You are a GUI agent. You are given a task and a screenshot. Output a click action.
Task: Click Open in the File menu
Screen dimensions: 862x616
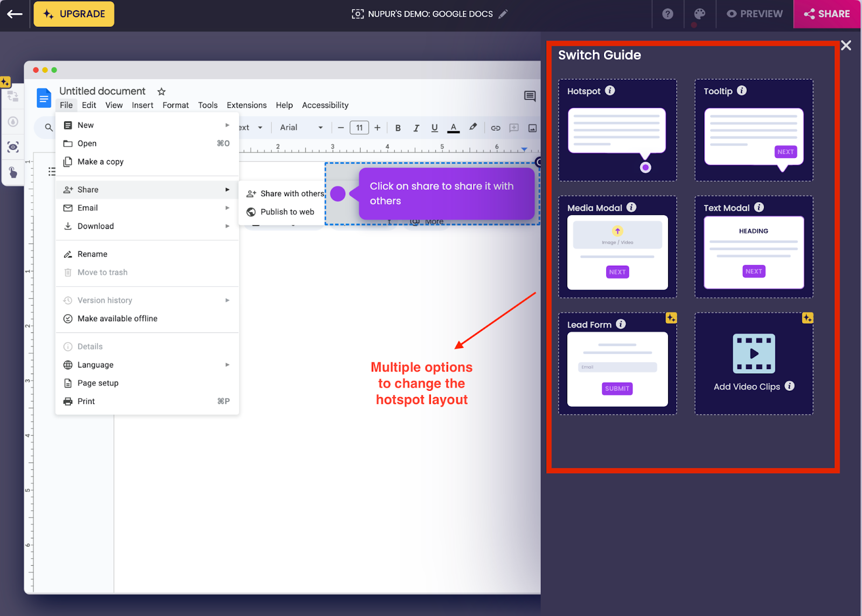click(x=147, y=143)
